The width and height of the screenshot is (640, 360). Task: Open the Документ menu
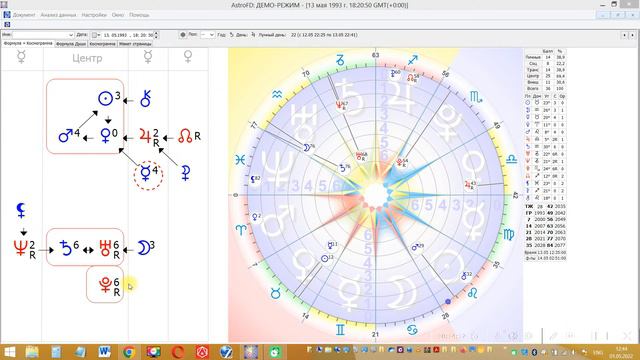(x=24, y=15)
